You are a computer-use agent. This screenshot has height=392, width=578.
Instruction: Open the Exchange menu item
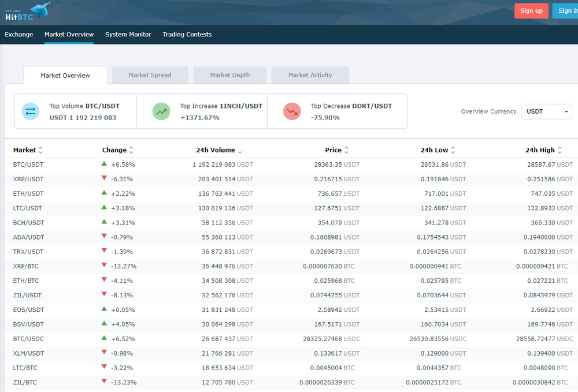[19, 34]
